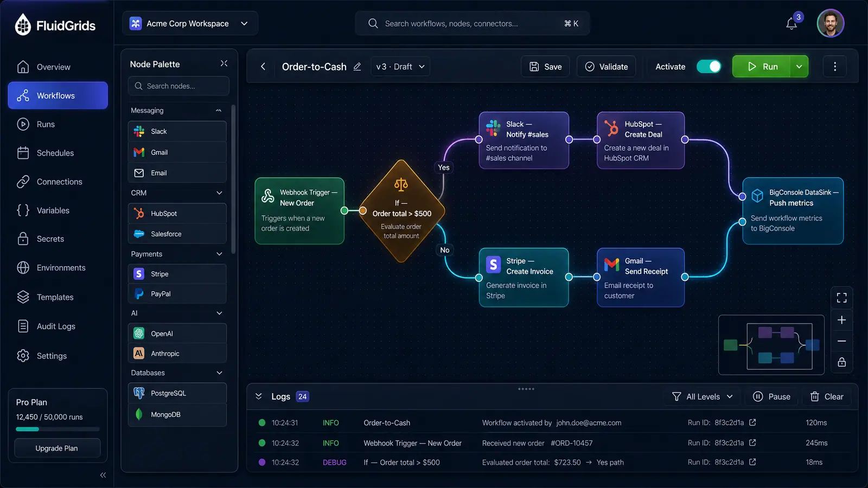Lock the canvas with padlock icon
The width and height of the screenshot is (868, 488).
pyautogui.click(x=841, y=362)
